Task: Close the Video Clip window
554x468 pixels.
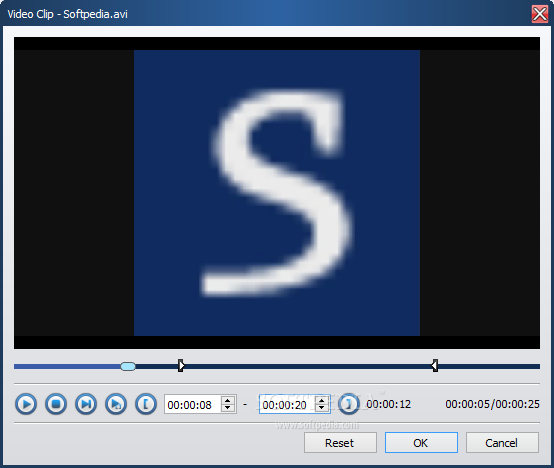Action: click(540, 14)
